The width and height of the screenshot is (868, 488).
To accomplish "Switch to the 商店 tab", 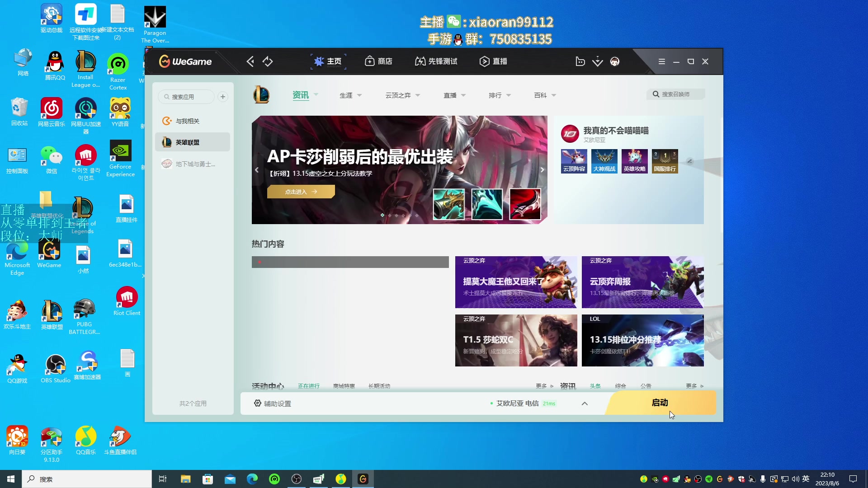I will [378, 61].
